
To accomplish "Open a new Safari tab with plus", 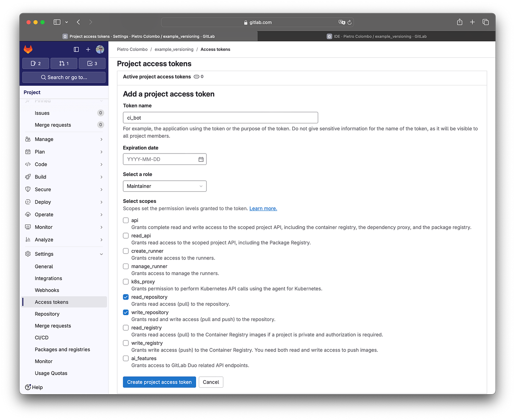I will 472,22.
